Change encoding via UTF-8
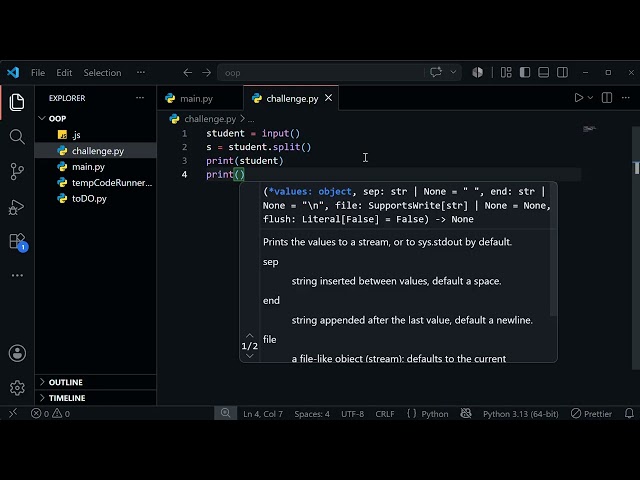The height and width of the screenshot is (480, 640). click(x=352, y=414)
